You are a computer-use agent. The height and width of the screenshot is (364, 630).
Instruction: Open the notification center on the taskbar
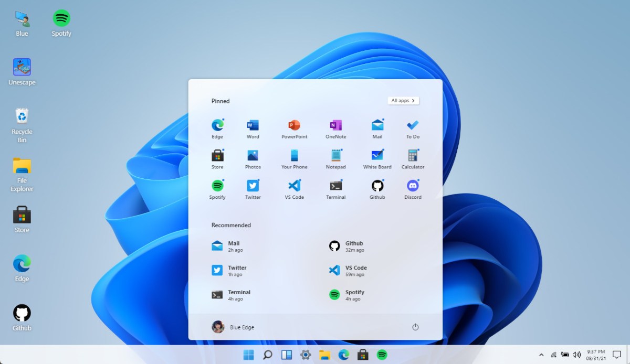tap(617, 355)
